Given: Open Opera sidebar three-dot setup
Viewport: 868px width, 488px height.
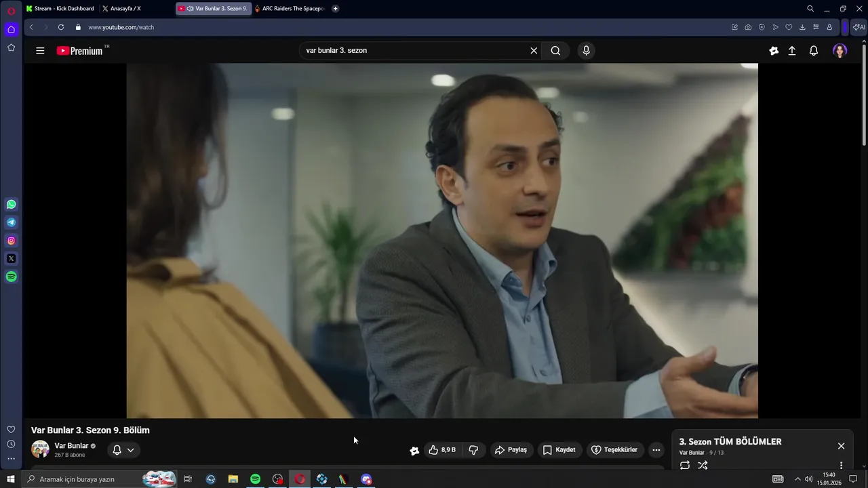Looking at the screenshot, I should pos(11,459).
